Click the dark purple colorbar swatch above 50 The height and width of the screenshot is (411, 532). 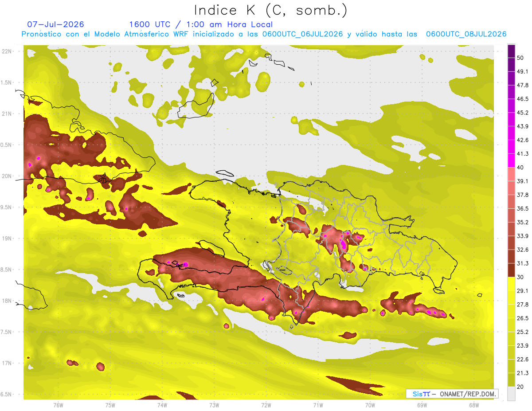click(511, 51)
